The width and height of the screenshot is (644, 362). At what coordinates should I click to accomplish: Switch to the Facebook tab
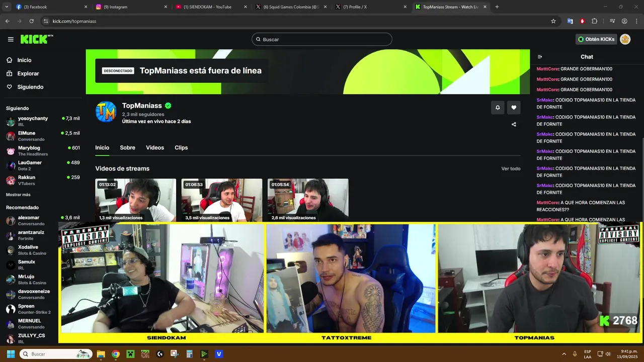[50, 7]
